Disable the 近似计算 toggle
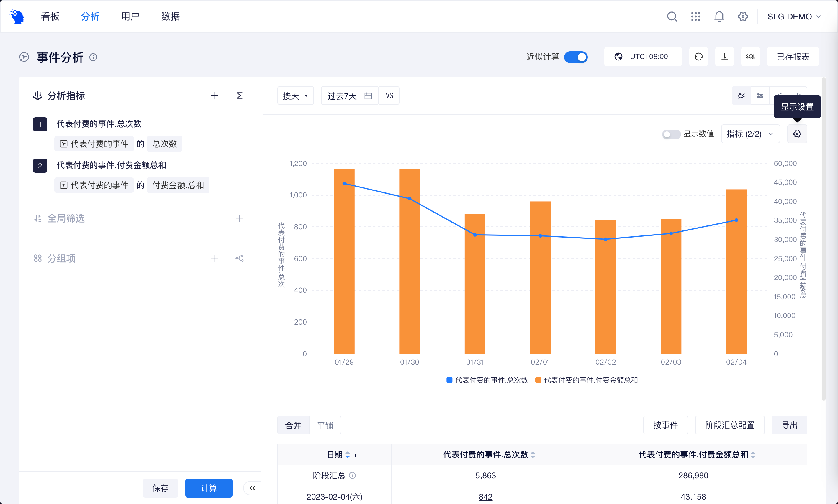 (x=576, y=57)
